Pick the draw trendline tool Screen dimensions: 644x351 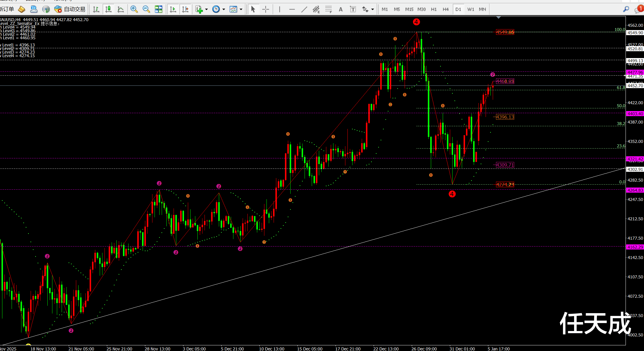coord(304,10)
